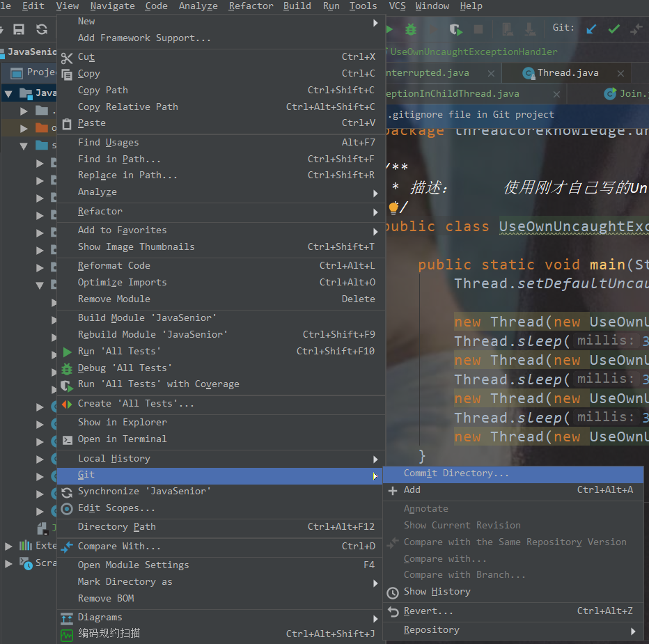Click the Save All floppy disk icon
The width and height of the screenshot is (649, 644).
19,29
